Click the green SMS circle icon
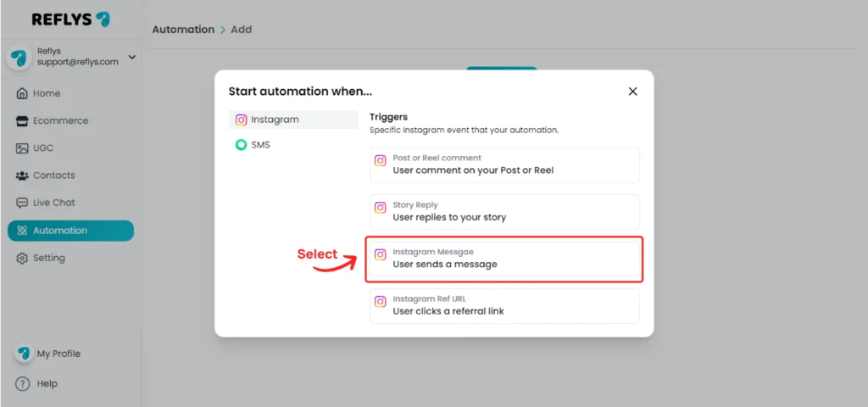 click(x=241, y=145)
